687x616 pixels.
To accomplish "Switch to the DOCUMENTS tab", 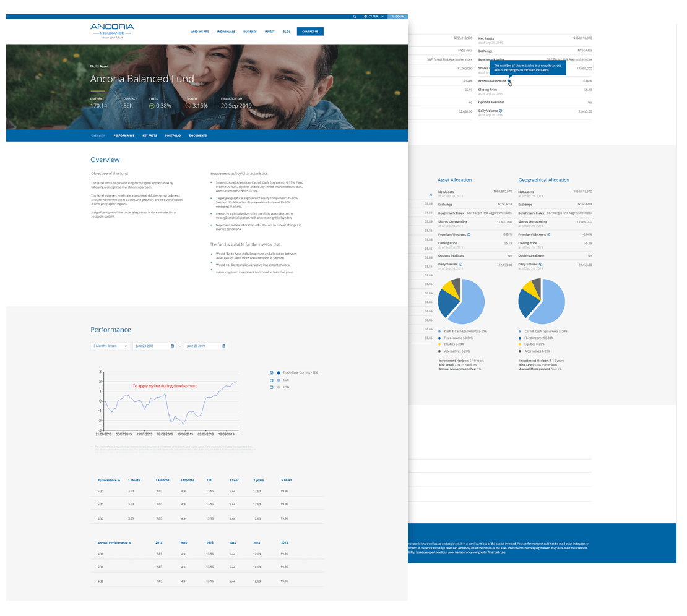I will 198,135.
